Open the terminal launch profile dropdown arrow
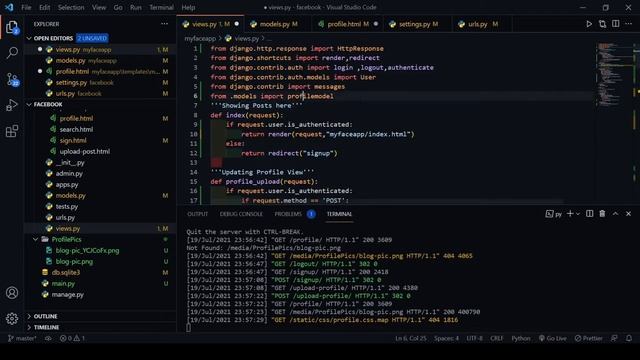 578,213
